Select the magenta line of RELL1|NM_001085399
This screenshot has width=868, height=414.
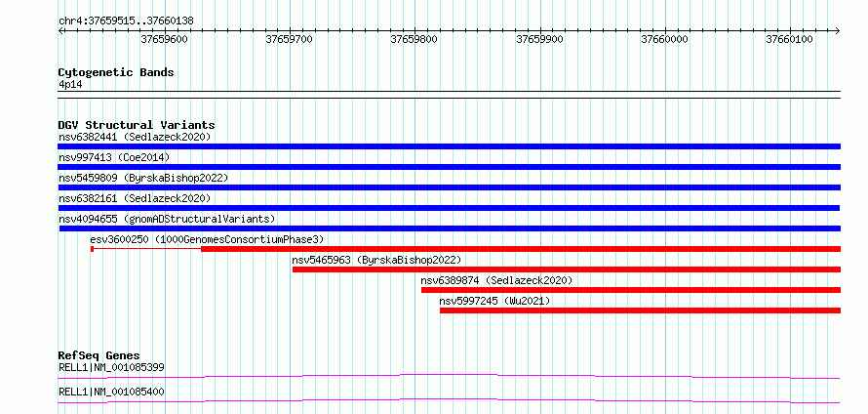pos(449,376)
